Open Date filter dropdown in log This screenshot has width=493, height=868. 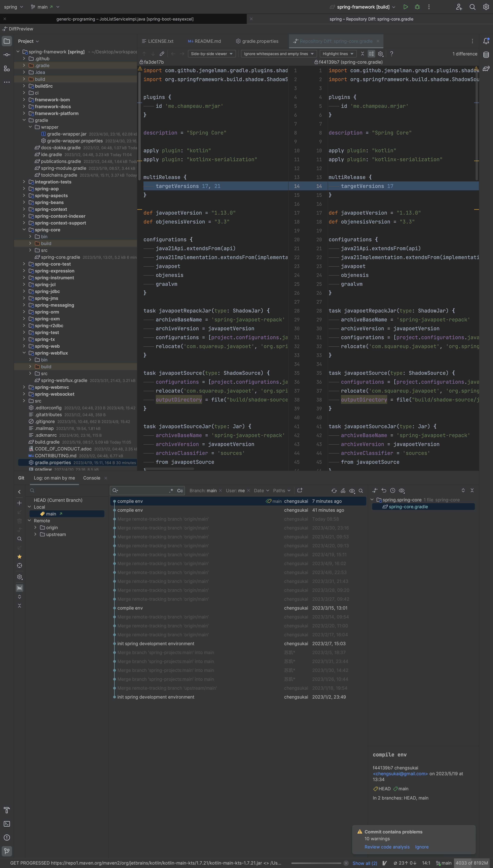(x=261, y=491)
